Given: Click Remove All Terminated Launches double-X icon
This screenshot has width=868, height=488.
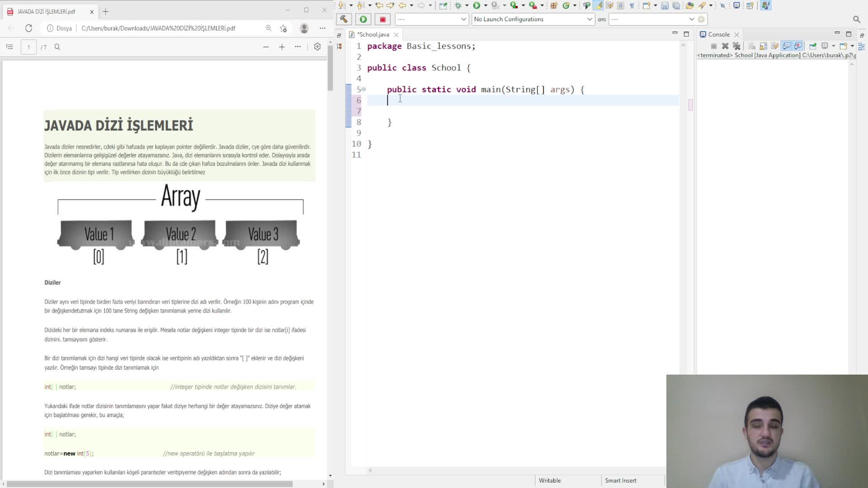Looking at the screenshot, I should point(736,46).
